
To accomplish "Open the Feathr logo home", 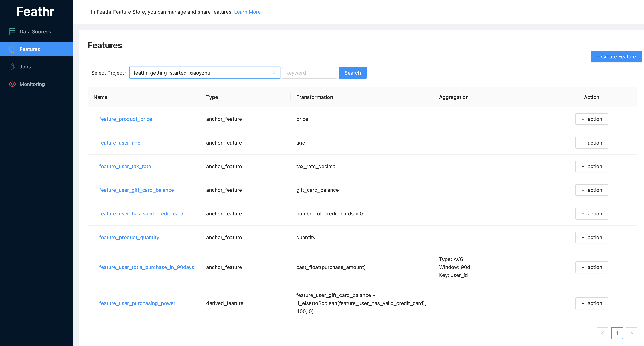I will click(35, 11).
